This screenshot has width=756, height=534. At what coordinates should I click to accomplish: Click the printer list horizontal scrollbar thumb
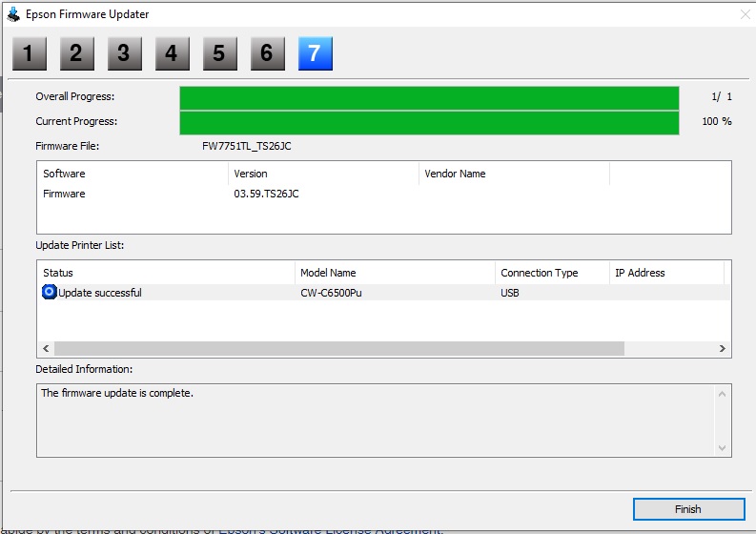pos(339,348)
